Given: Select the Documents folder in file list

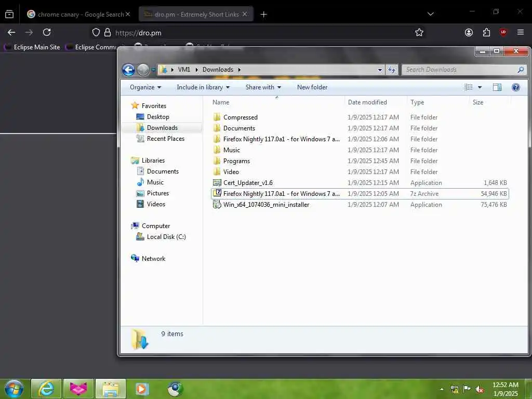Looking at the screenshot, I should coord(360,128).
